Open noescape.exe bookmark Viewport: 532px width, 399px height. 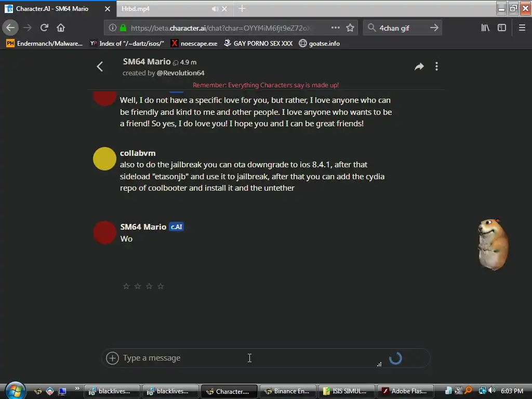pyautogui.click(x=194, y=44)
